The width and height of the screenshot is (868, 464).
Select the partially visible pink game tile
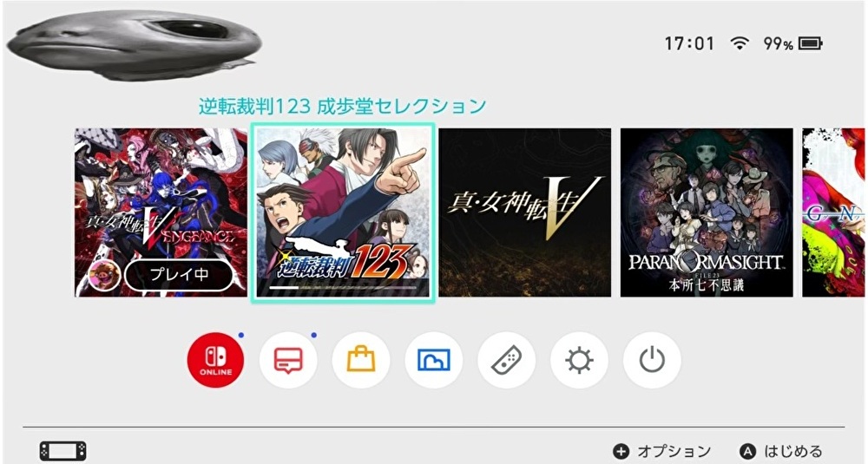coord(833,212)
